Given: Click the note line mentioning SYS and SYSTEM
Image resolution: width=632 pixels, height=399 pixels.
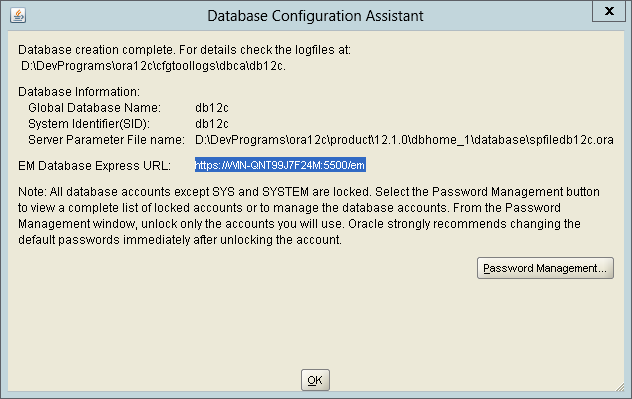Looking at the screenshot, I should pos(309,192).
